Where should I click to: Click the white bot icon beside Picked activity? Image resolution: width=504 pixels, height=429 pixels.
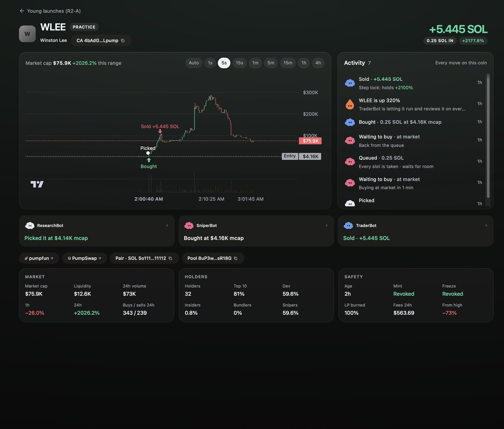[350, 203]
